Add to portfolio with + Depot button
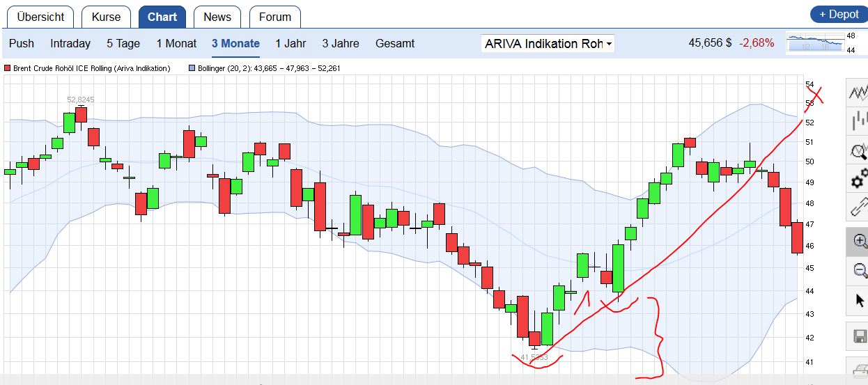This screenshot has width=868, height=385. point(839,15)
